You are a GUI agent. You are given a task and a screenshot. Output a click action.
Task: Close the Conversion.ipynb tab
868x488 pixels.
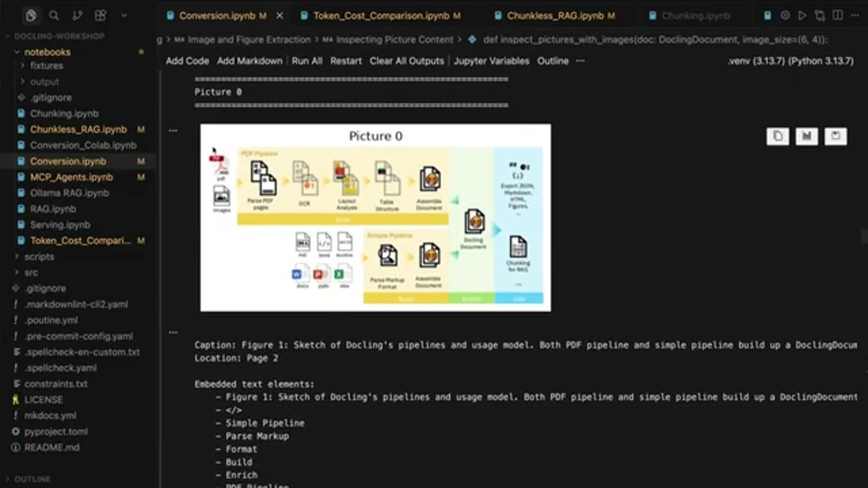[x=279, y=16]
